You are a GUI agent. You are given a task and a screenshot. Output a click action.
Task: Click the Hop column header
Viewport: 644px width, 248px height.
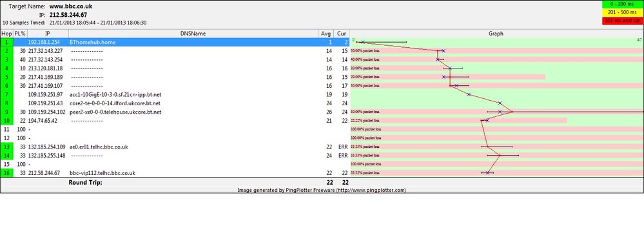pos(6,34)
